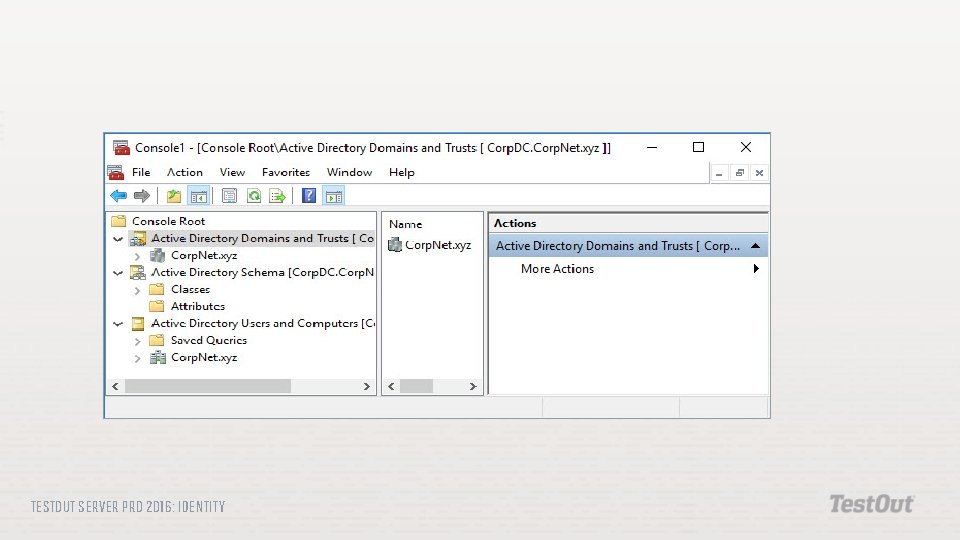Image resolution: width=960 pixels, height=540 pixels.
Task: Expand CorpNet.xyz under Domains and Trusts
Action: (138, 256)
